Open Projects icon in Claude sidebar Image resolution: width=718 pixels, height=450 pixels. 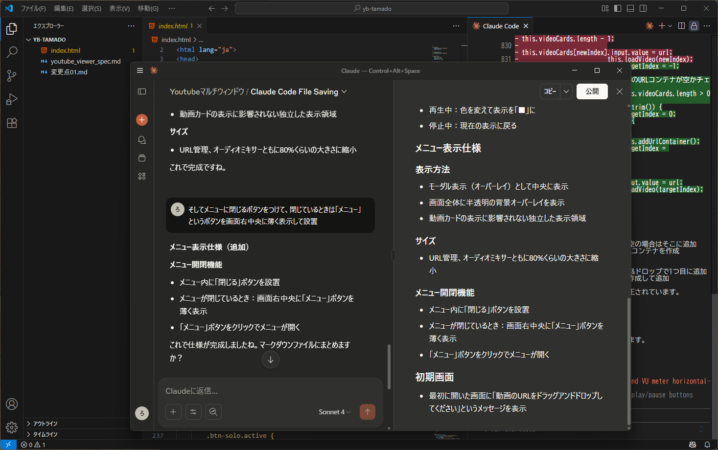tap(142, 158)
